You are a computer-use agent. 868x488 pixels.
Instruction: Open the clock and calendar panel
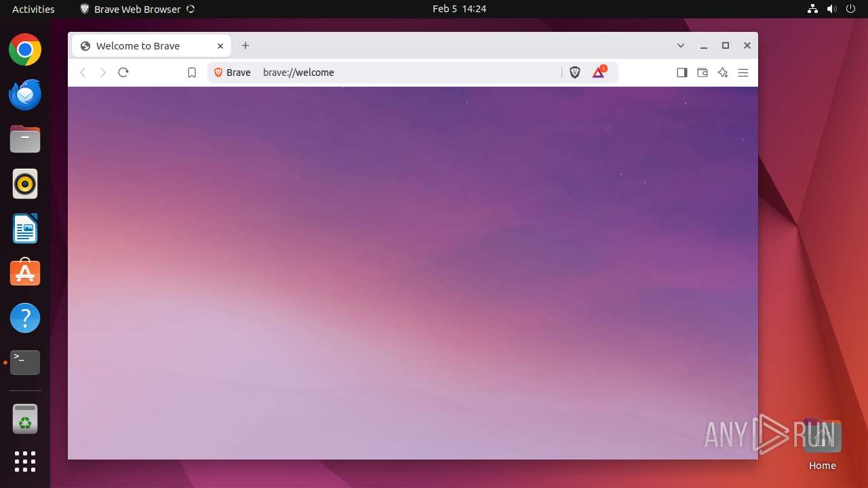click(459, 9)
